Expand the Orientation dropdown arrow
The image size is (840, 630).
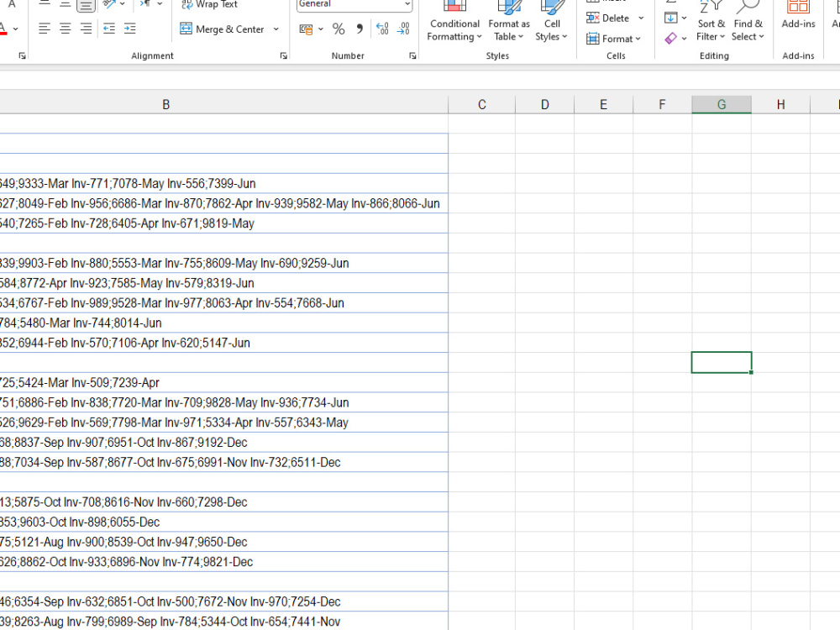pyautogui.click(x=123, y=4)
